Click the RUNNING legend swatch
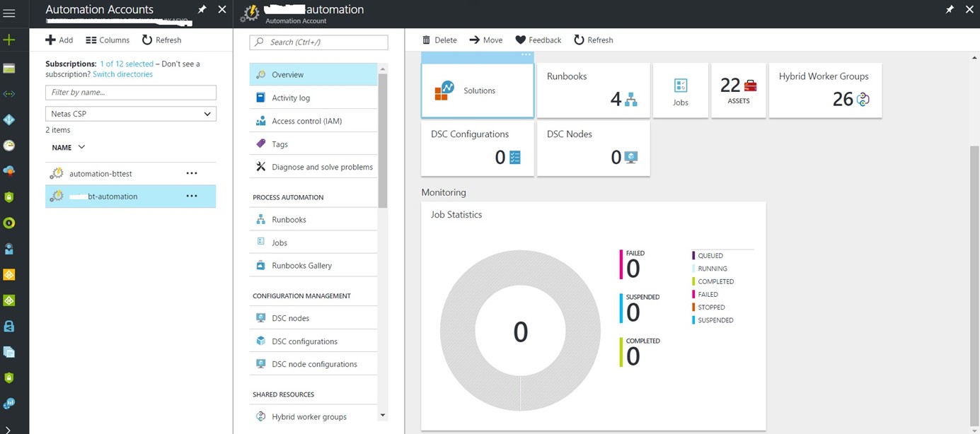This screenshot has height=434, width=980. pyautogui.click(x=693, y=269)
